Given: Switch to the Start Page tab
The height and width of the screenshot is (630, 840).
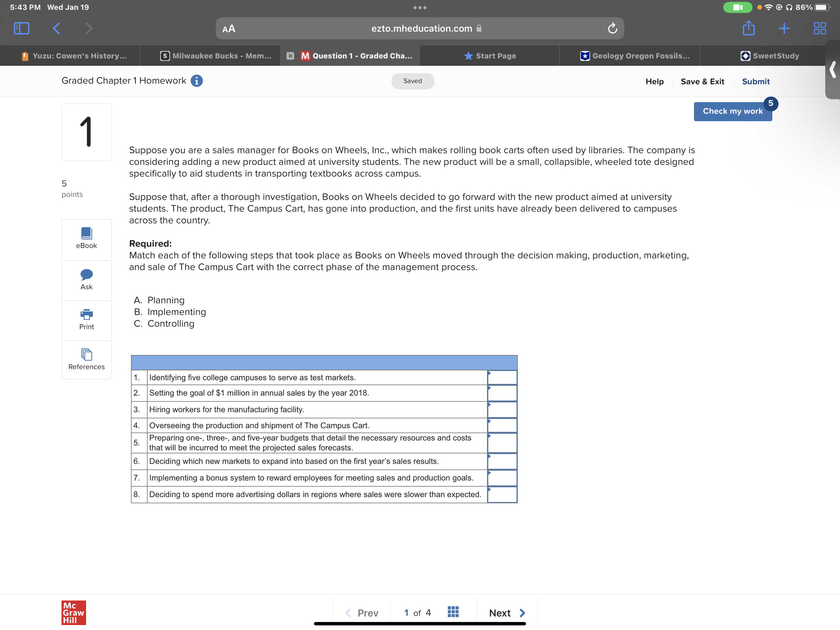Looking at the screenshot, I should pos(490,56).
